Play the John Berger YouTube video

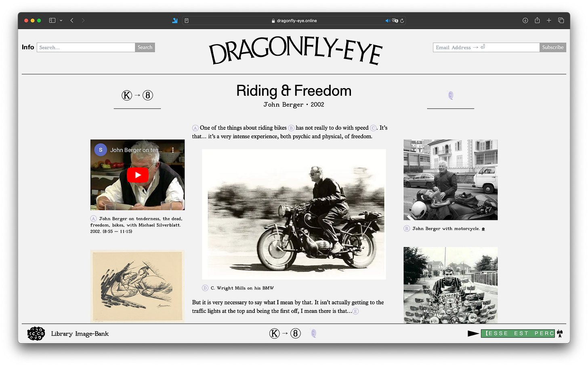point(138,175)
